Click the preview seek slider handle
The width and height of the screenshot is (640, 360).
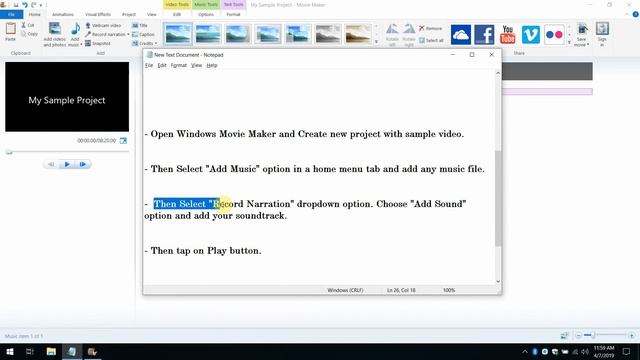point(9,152)
